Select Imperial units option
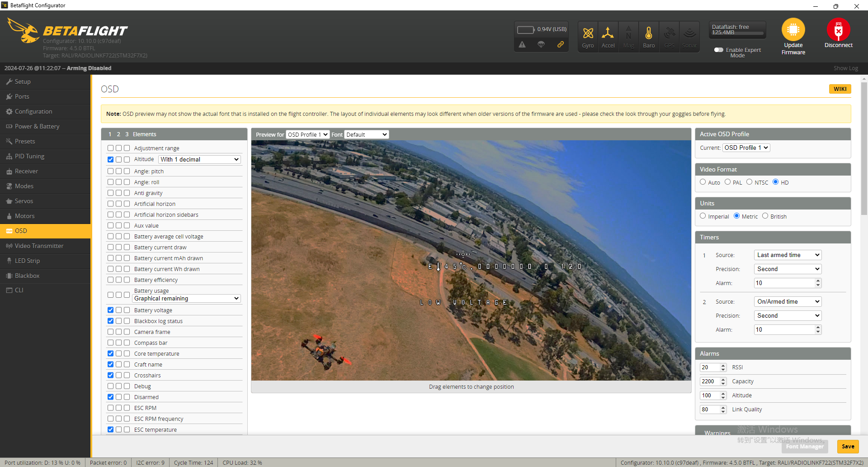The width and height of the screenshot is (868, 467). pyautogui.click(x=703, y=216)
